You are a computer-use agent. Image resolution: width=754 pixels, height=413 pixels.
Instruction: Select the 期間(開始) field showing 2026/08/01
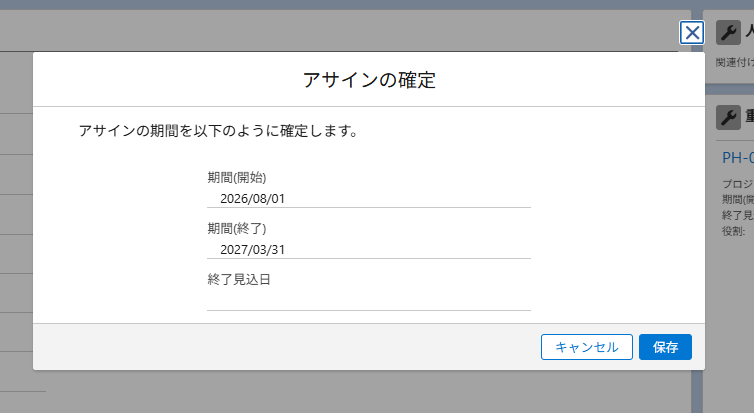pyautogui.click(x=368, y=198)
